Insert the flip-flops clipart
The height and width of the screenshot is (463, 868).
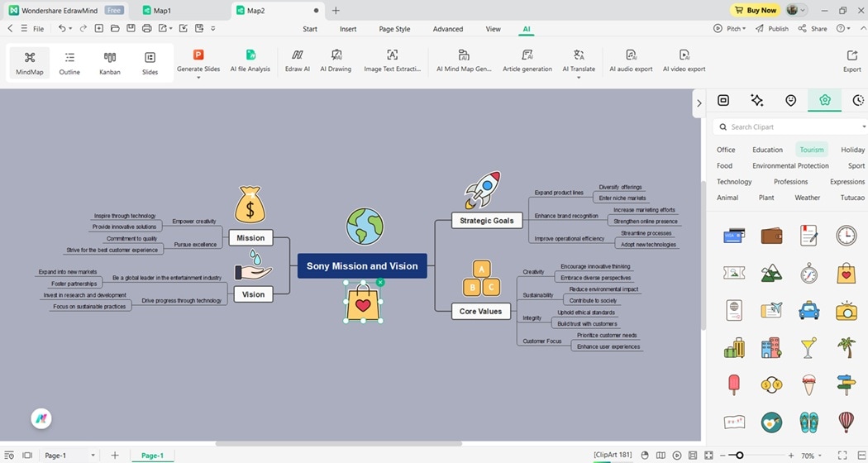(x=808, y=422)
